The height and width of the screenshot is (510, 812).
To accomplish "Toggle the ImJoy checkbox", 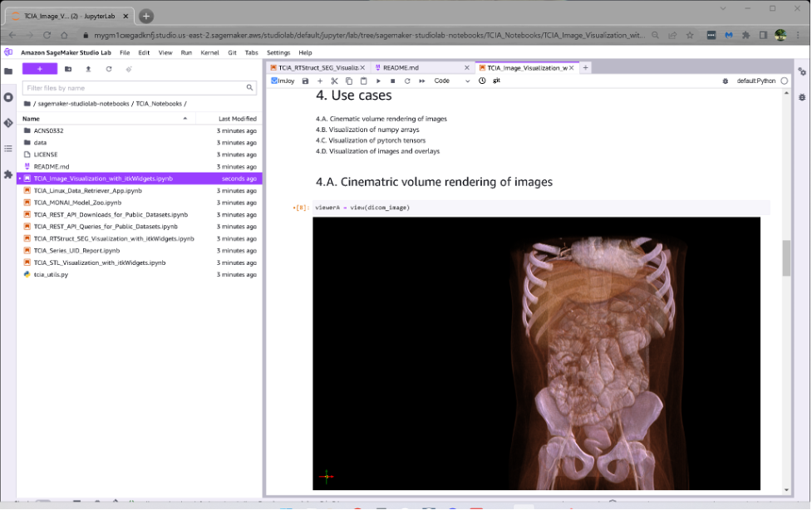I will pyautogui.click(x=275, y=81).
